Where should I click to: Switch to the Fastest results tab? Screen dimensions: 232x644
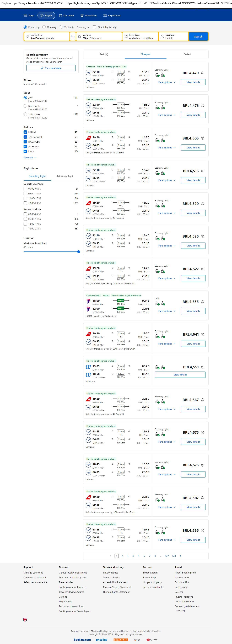pos(187,54)
